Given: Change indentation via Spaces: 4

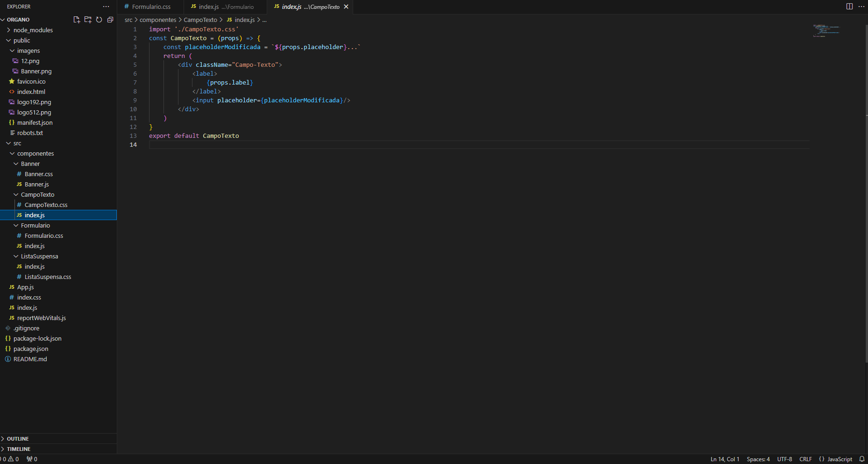Looking at the screenshot, I should point(758,459).
